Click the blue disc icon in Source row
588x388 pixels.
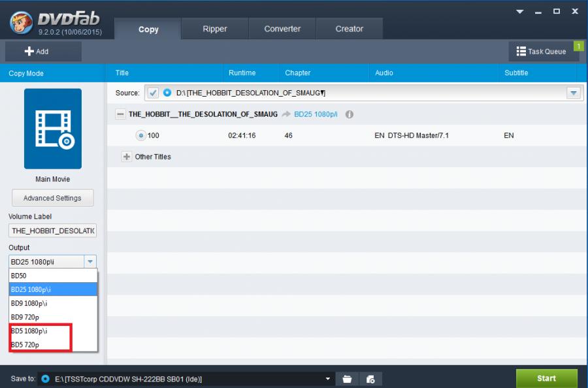click(x=167, y=93)
